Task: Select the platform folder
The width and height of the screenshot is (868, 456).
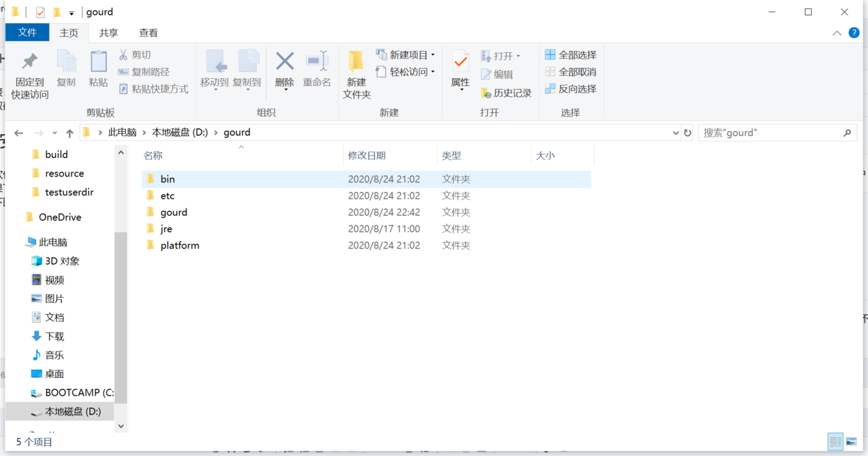Action: 366,245
